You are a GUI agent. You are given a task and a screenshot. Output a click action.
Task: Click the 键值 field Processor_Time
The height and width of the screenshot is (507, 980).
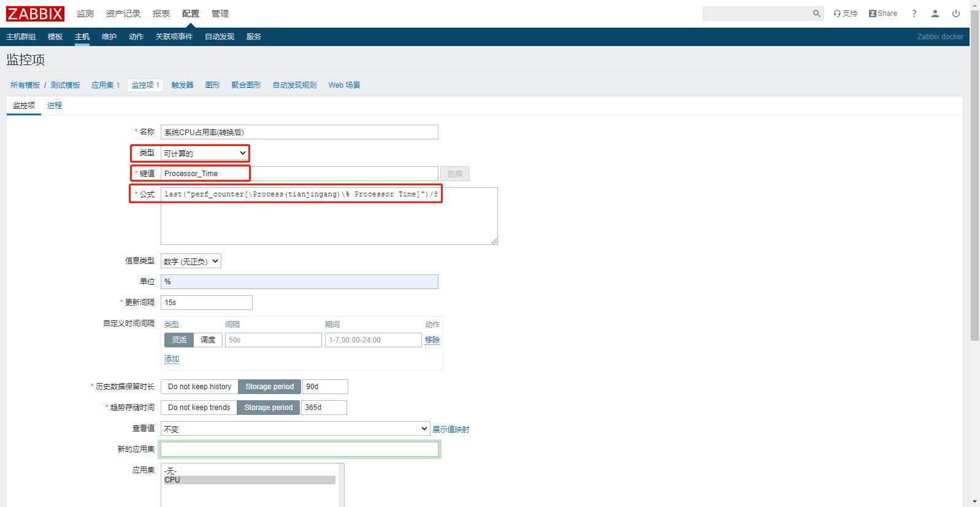click(299, 174)
